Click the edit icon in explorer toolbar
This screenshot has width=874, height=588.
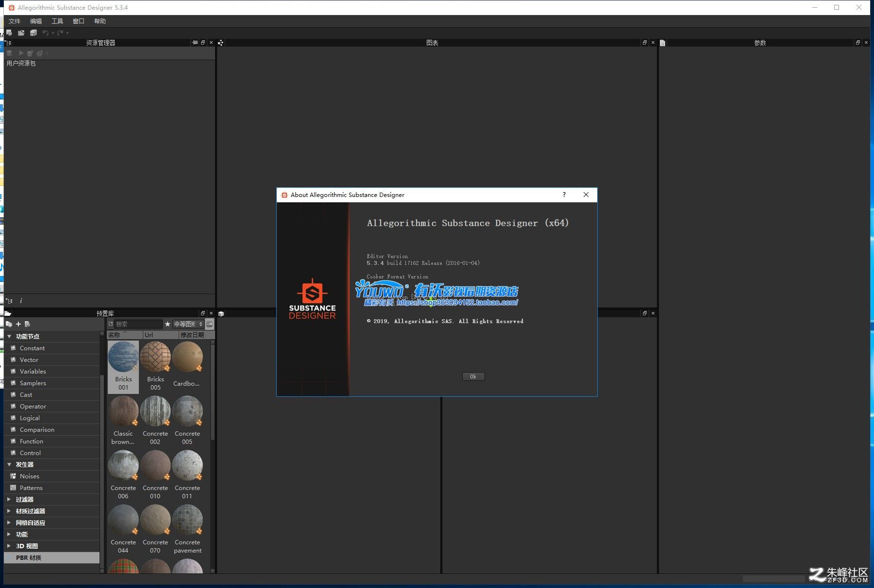[30, 53]
